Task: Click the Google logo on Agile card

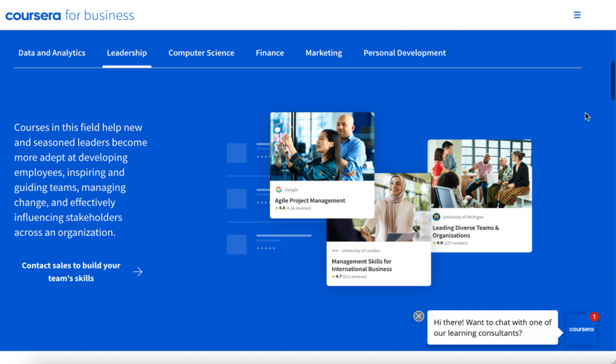Action: 279,190
